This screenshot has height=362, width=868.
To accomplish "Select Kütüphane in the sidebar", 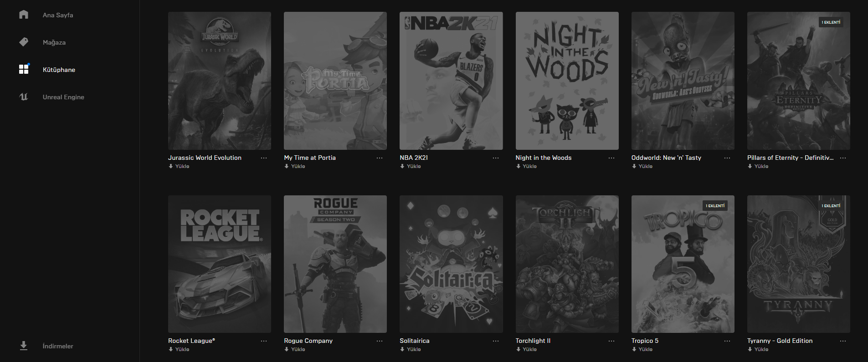I will point(59,70).
